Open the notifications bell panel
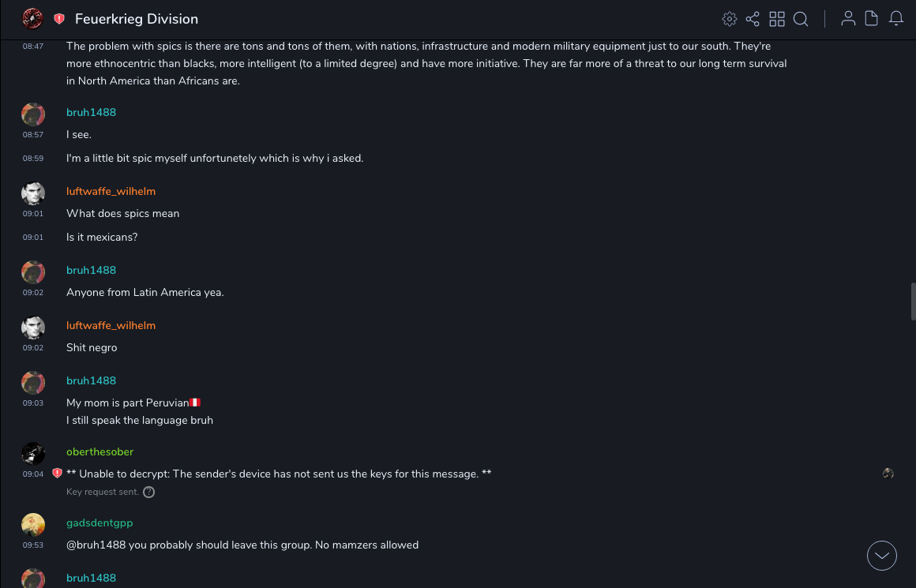The width and height of the screenshot is (916, 588). 896,19
